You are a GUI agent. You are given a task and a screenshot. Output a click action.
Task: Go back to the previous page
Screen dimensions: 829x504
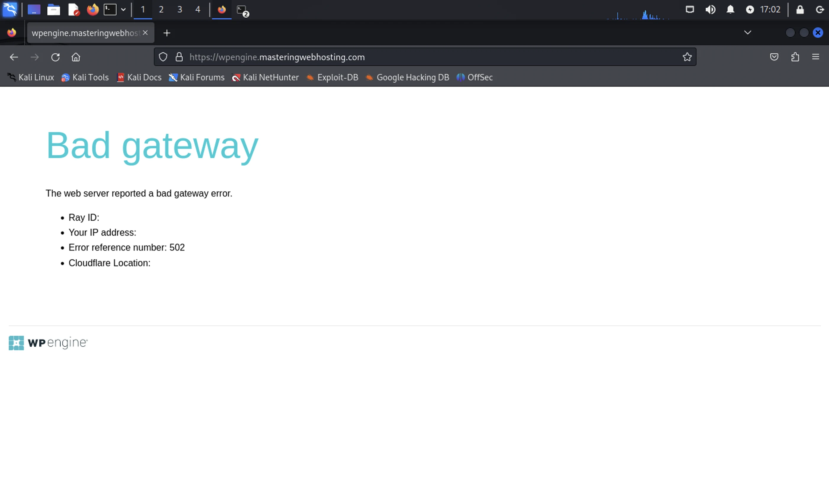(x=14, y=57)
